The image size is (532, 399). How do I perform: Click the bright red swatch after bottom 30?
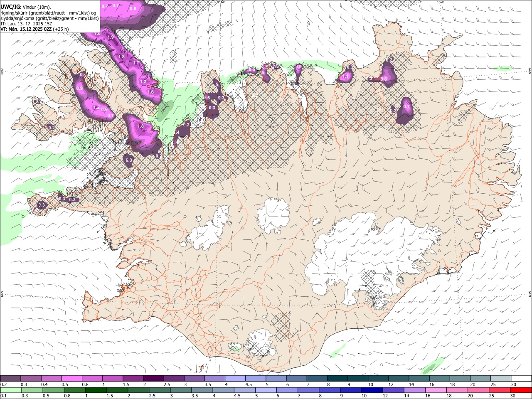tap(521, 390)
